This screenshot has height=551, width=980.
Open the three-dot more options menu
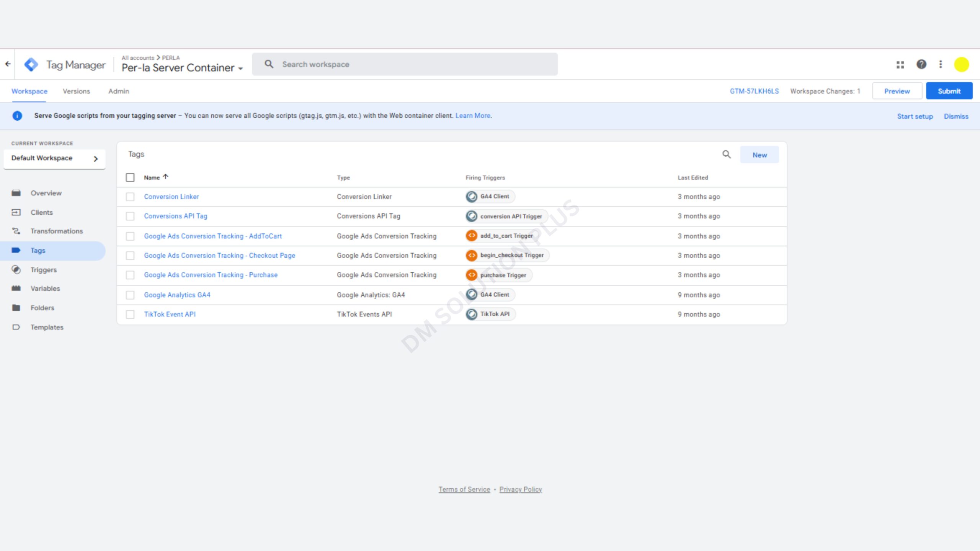[x=941, y=64]
